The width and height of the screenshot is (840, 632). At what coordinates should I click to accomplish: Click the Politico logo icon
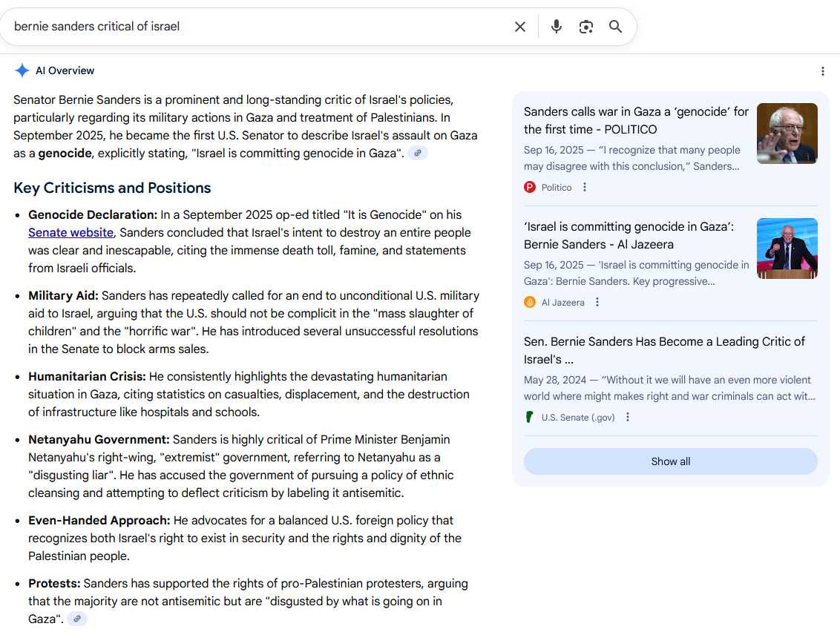(x=530, y=187)
